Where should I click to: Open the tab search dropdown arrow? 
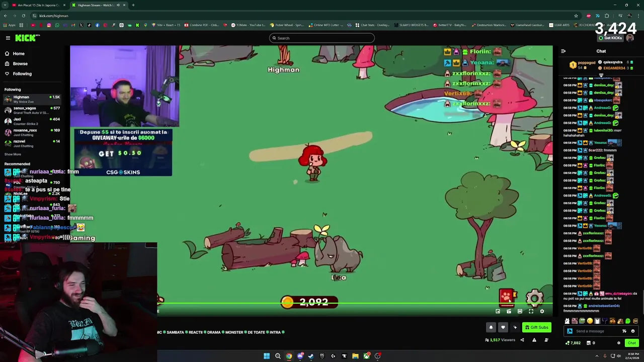pyautogui.click(x=5, y=5)
